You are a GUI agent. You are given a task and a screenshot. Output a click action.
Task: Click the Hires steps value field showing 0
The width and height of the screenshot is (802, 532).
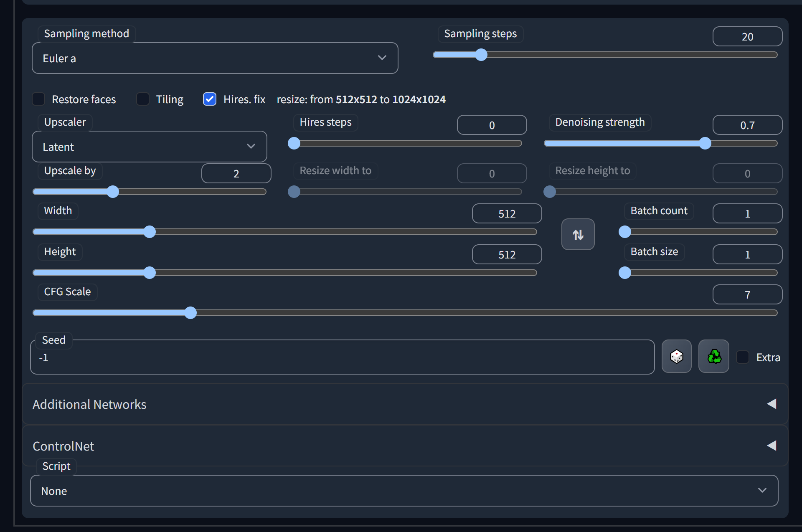492,125
